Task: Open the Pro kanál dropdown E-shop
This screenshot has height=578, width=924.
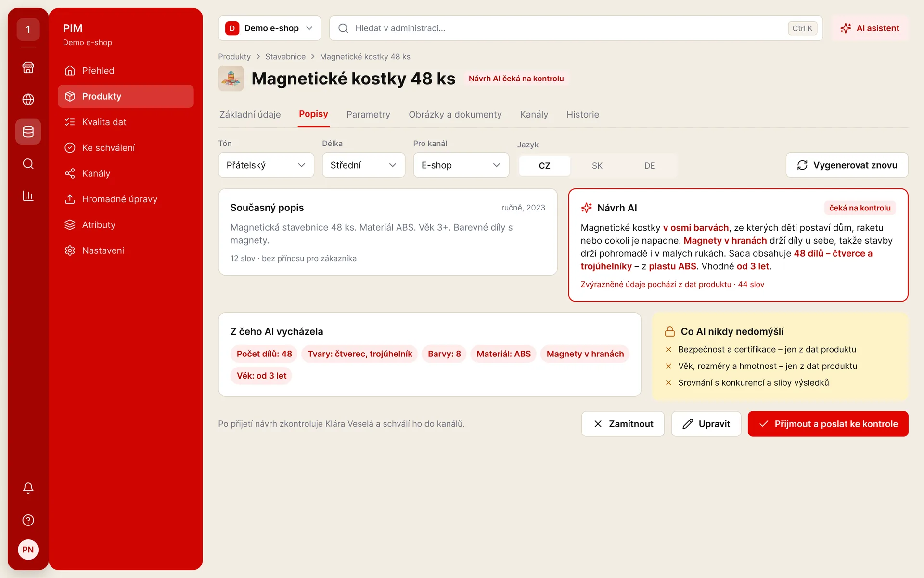Action: pyautogui.click(x=461, y=165)
